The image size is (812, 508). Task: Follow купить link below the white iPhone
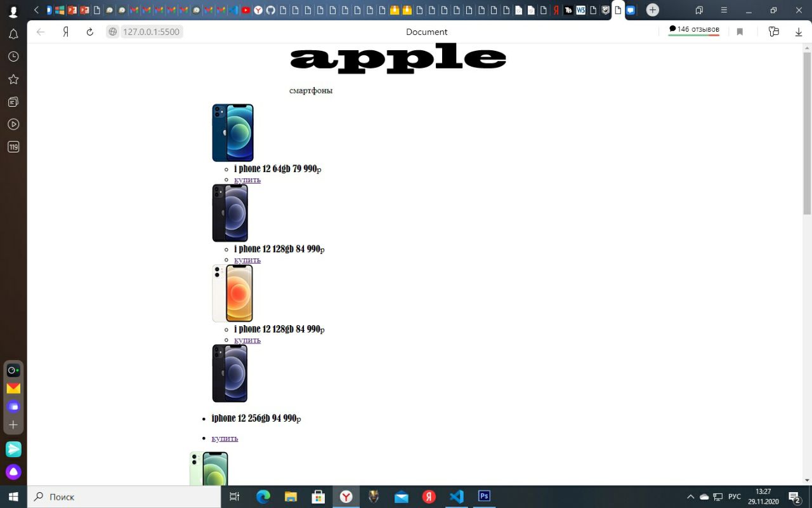pyautogui.click(x=247, y=340)
